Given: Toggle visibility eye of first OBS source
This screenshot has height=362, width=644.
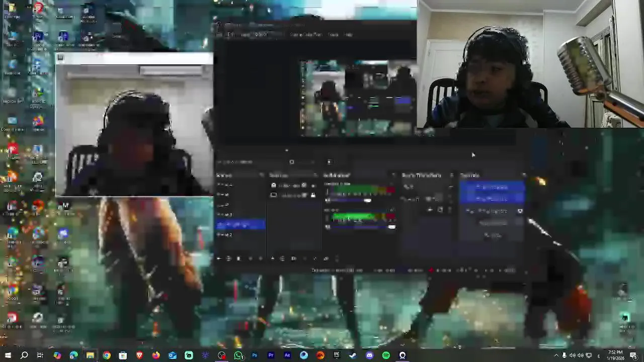Looking at the screenshot, I should (304, 186).
